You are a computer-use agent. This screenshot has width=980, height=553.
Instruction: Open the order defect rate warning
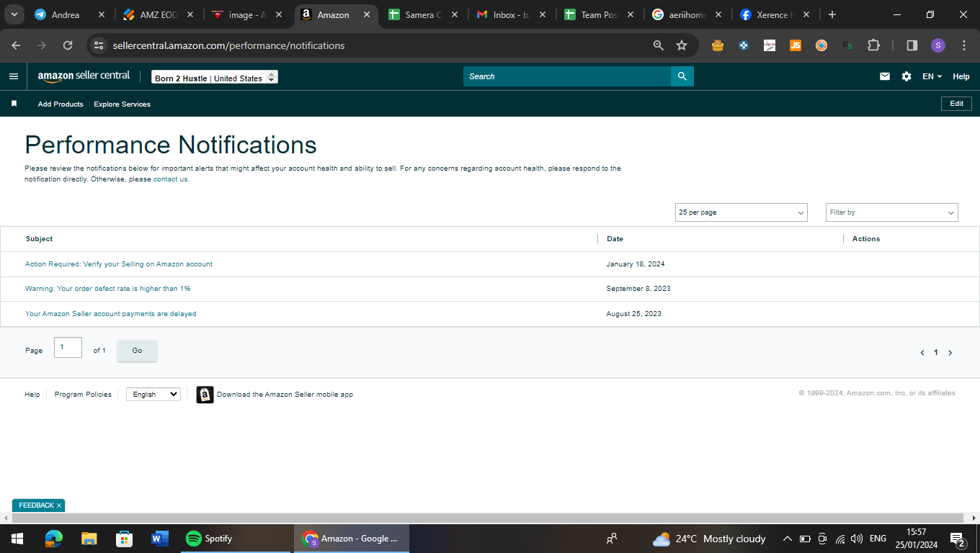(108, 289)
